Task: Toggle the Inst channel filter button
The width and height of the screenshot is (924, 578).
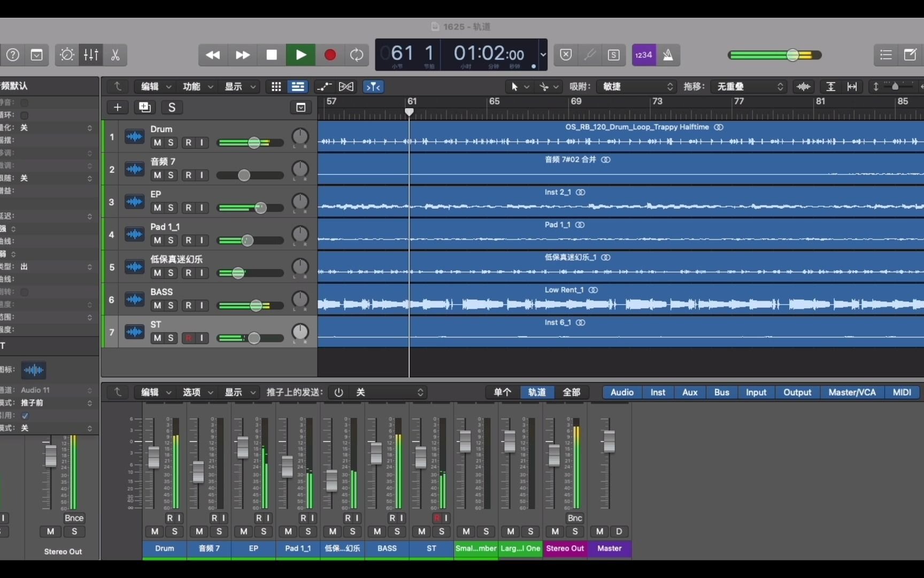Action: pos(658,392)
